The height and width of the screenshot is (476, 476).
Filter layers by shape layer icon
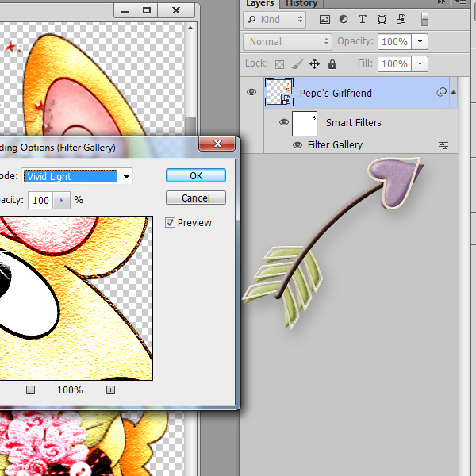(x=382, y=20)
